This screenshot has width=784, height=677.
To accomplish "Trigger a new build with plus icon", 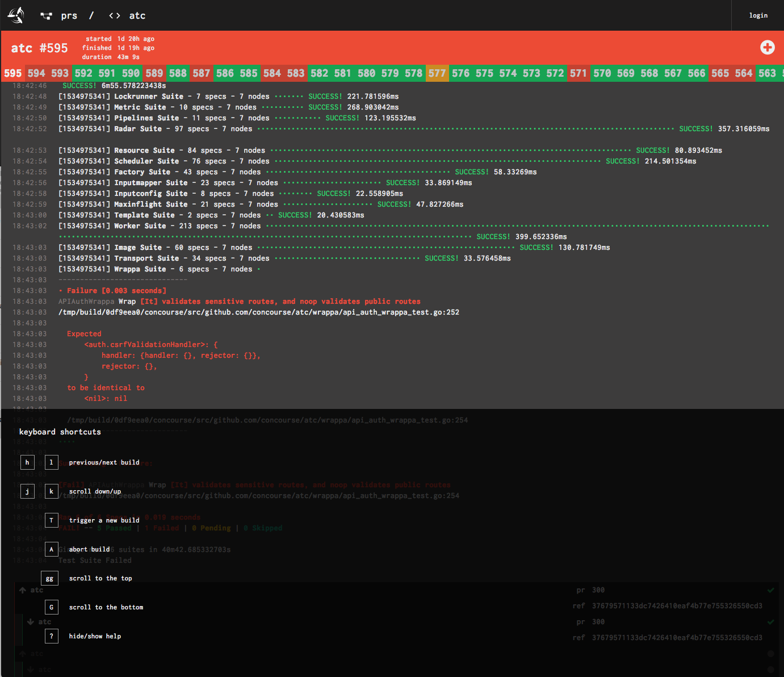I will 767,48.
